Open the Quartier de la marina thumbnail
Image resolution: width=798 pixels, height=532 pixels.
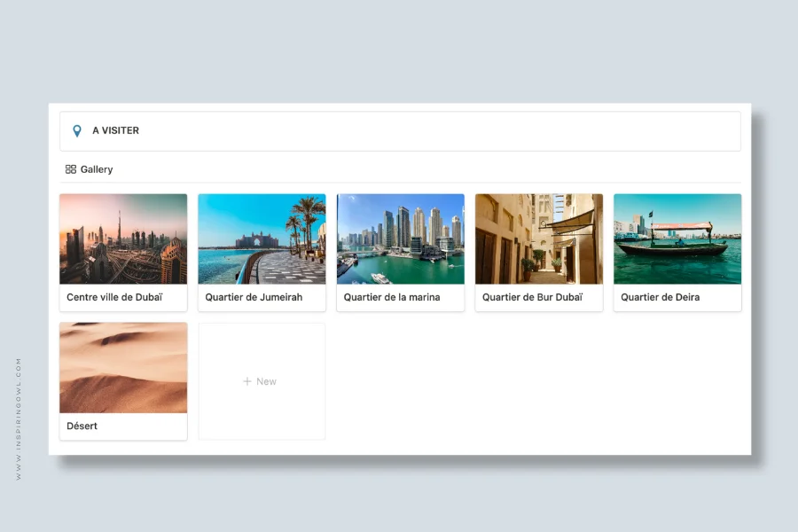point(401,239)
